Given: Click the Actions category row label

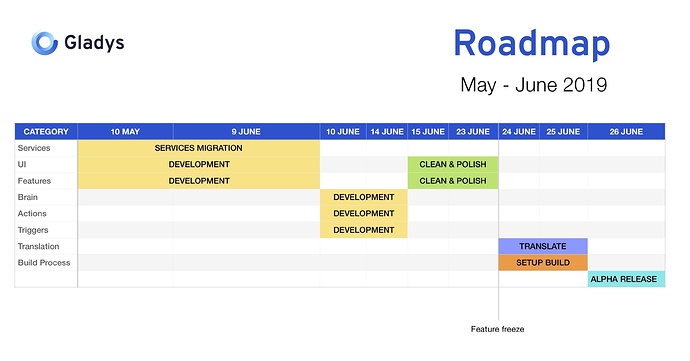Looking at the screenshot, I should point(32,214).
